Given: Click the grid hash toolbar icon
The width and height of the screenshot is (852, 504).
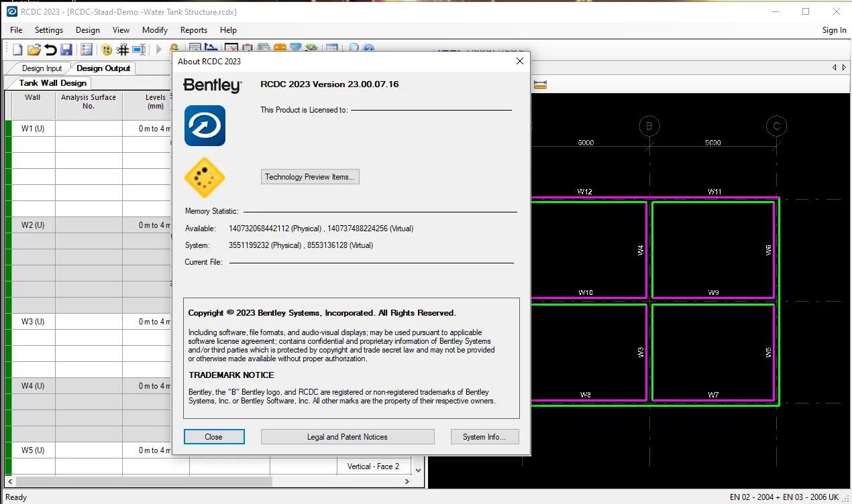Looking at the screenshot, I should point(122,50).
